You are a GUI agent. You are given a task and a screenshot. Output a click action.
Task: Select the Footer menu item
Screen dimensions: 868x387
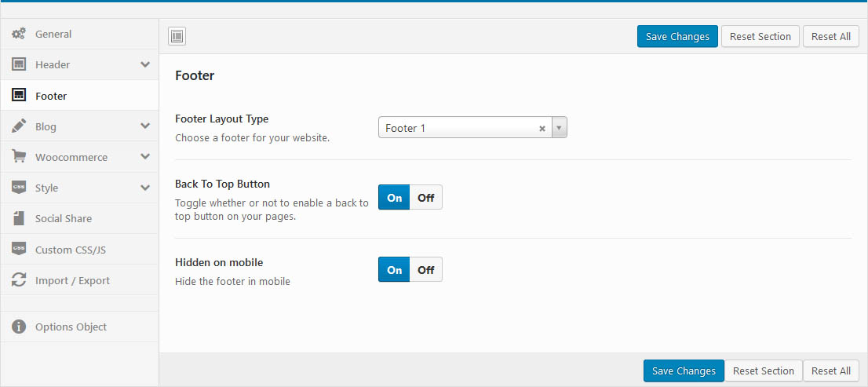pyautogui.click(x=51, y=96)
